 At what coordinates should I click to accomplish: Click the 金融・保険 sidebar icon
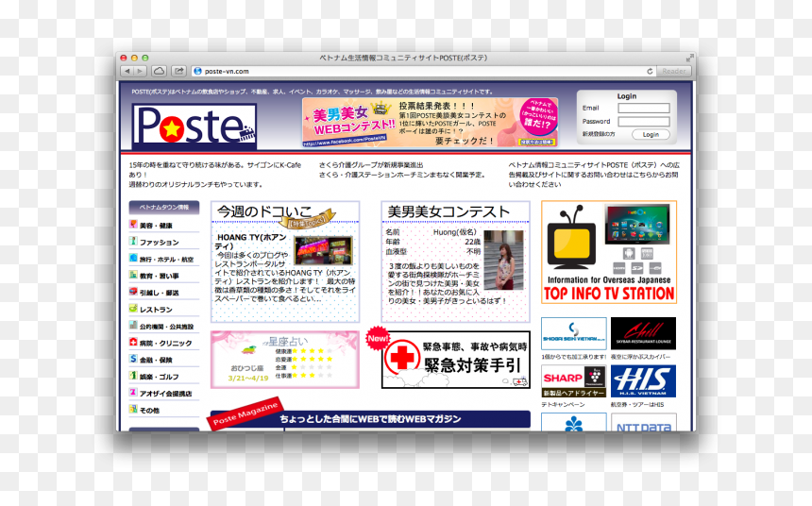pos(133,359)
